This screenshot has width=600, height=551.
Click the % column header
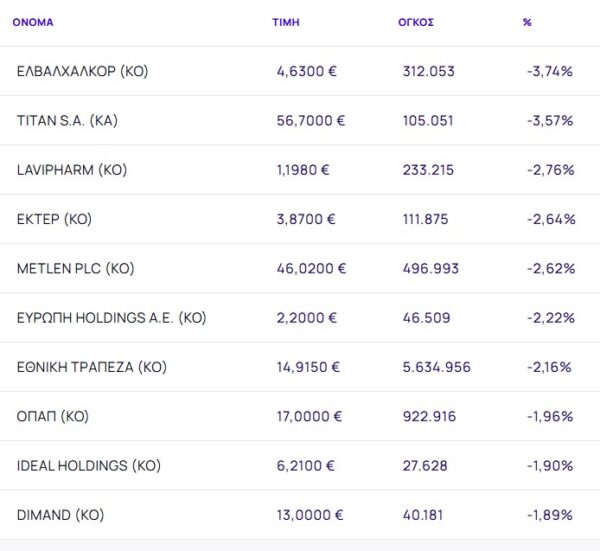point(527,22)
